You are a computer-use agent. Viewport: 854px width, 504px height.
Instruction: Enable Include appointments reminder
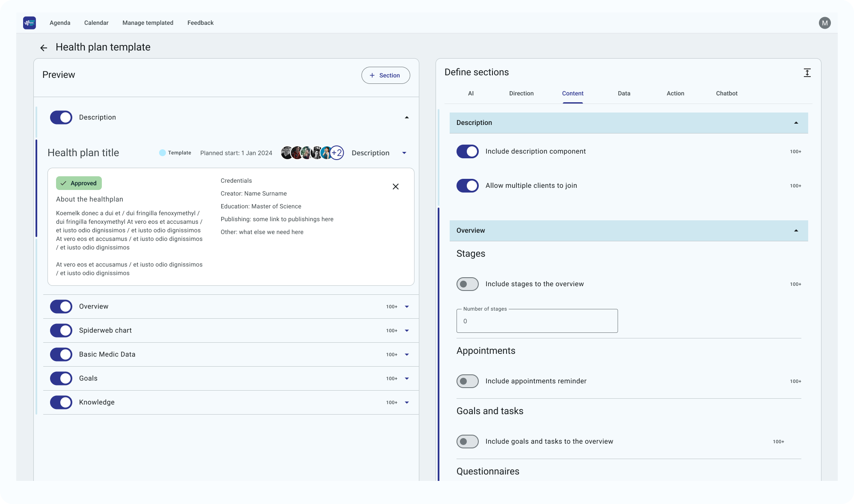(467, 381)
